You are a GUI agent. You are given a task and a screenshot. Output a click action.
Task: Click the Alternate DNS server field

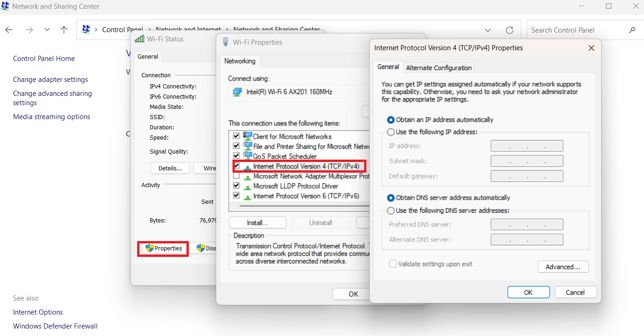point(527,239)
